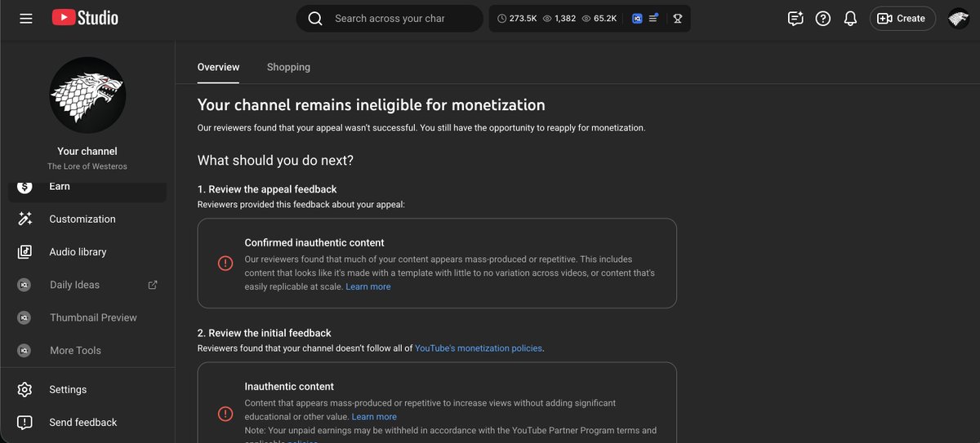Image resolution: width=980 pixels, height=443 pixels.
Task: Open Daily Ideas in the sidebar
Action: pos(87,285)
